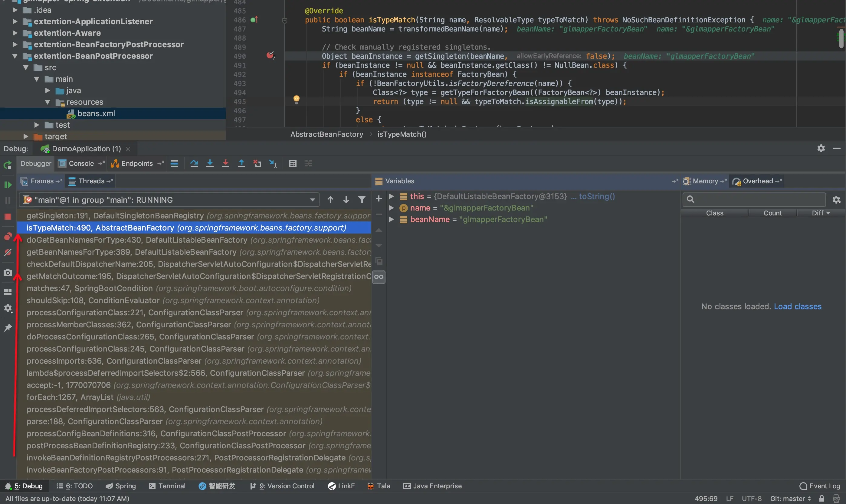
Task: Click the Step Into icon
Action: click(x=210, y=164)
